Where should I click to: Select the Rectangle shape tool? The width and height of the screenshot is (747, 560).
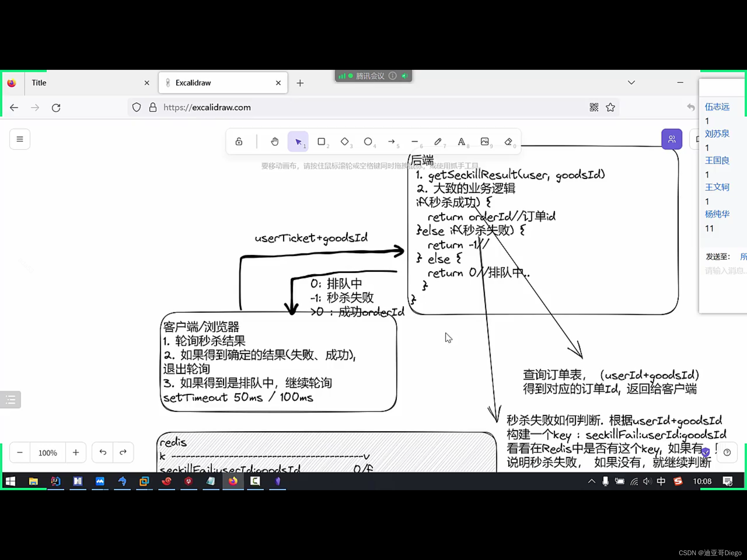click(x=321, y=141)
